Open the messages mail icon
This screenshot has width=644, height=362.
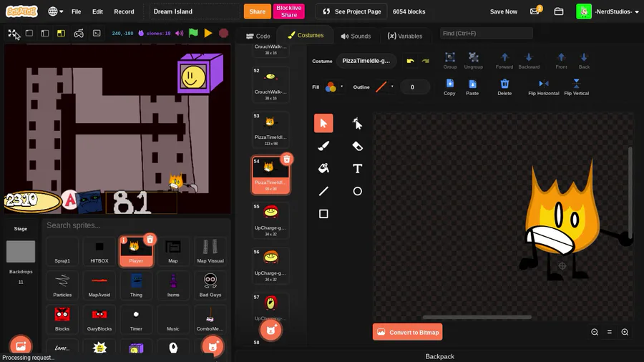pyautogui.click(x=535, y=11)
